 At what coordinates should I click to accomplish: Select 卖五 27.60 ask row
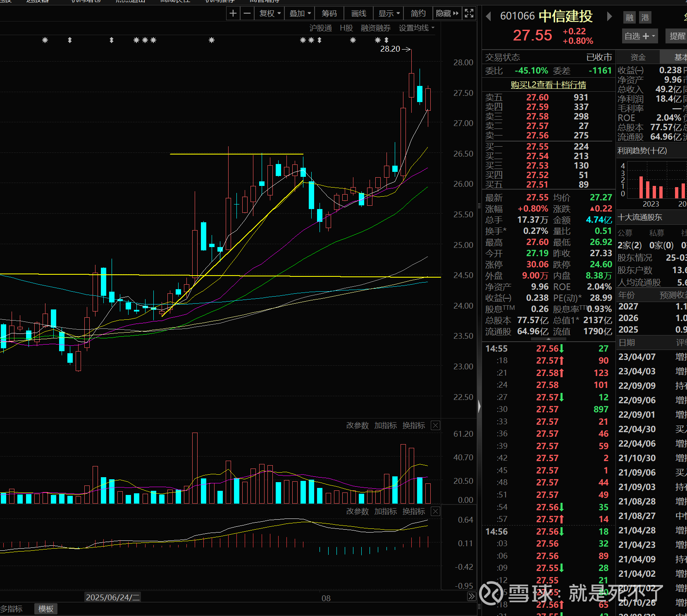tap(549, 98)
